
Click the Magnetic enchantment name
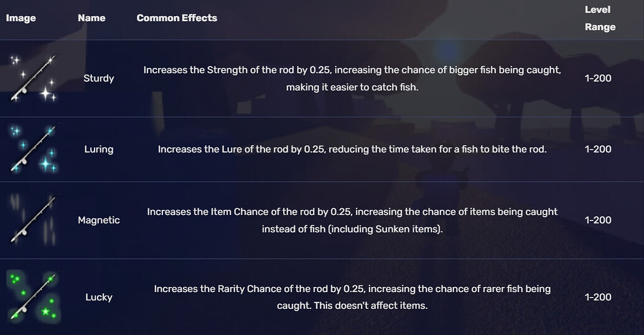pyautogui.click(x=99, y=220)
